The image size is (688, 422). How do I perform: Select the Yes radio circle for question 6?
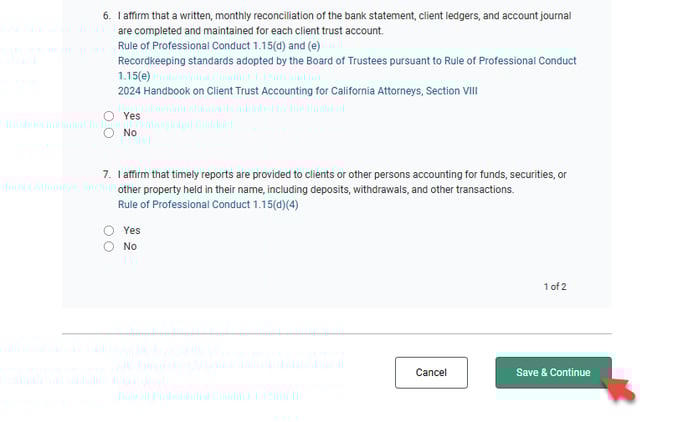(x=109, y=116)
